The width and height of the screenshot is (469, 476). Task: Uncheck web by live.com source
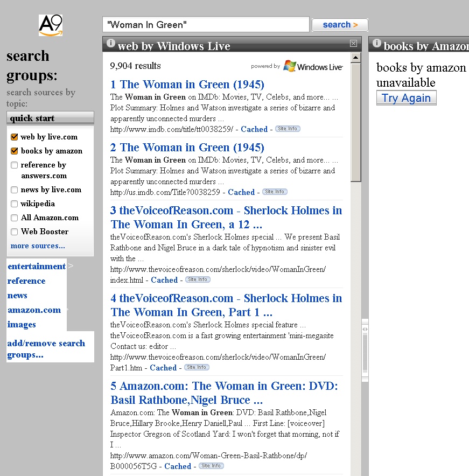(14, 137)
